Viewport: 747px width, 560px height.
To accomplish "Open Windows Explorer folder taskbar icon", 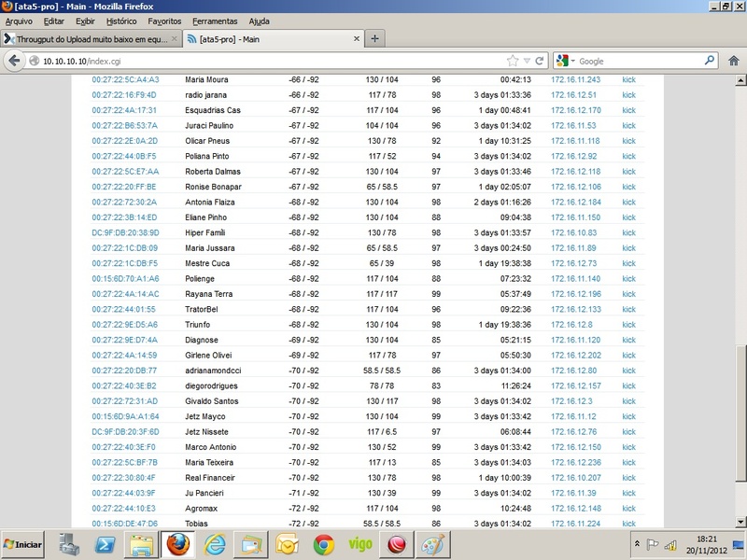I will (142, 544).
